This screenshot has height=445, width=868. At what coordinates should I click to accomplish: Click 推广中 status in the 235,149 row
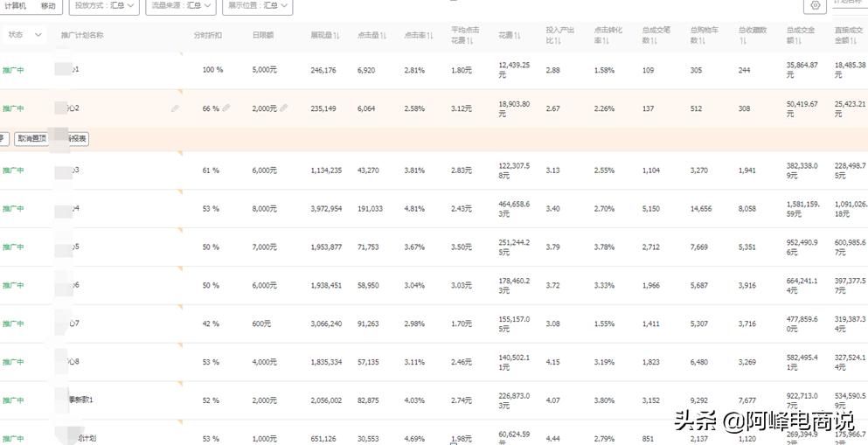pos(13,108)
